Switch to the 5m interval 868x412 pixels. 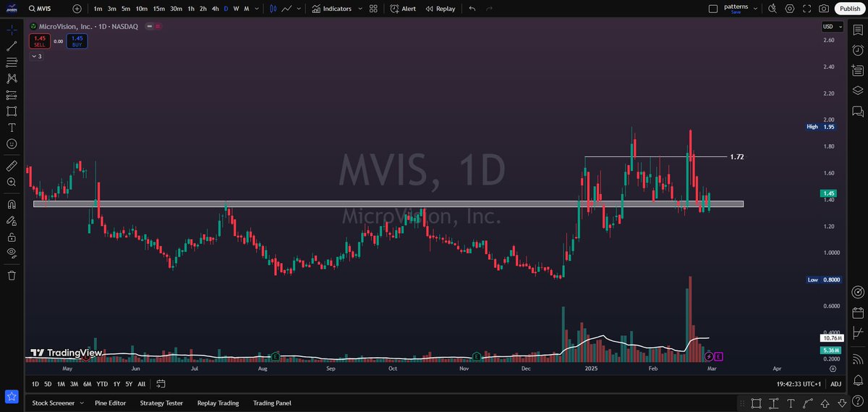[x=126, y=9]
